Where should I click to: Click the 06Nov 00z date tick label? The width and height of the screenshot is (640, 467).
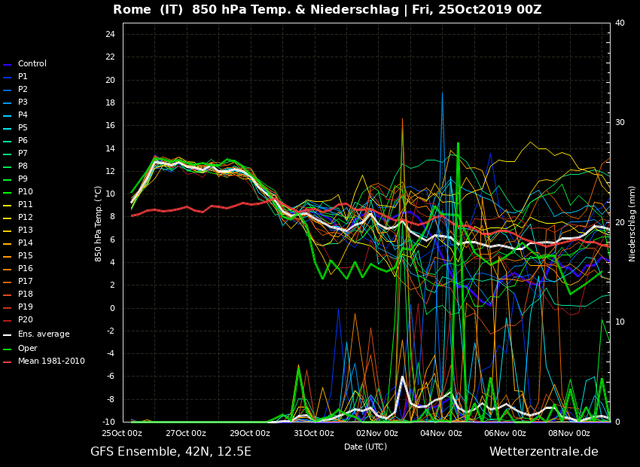[505, 433]
